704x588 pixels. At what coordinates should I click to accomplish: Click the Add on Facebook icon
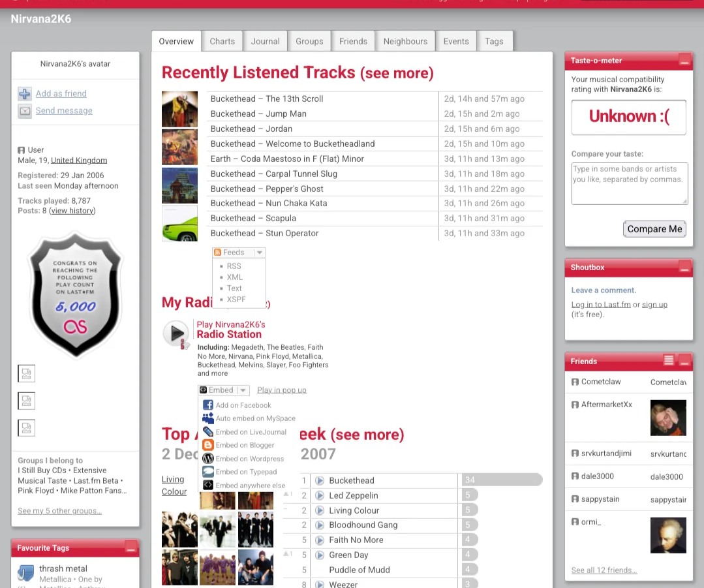click(x=208, y=405)
